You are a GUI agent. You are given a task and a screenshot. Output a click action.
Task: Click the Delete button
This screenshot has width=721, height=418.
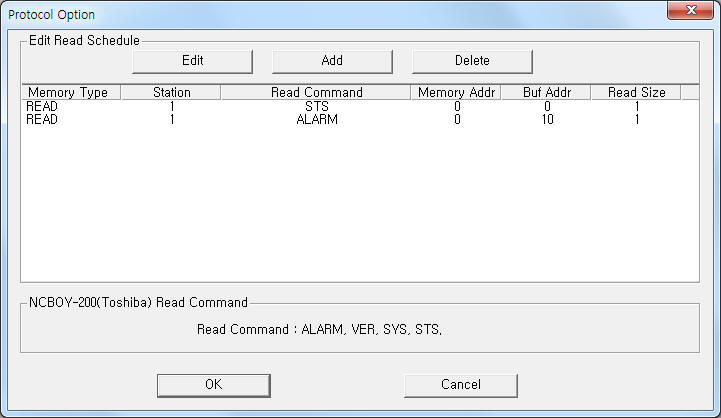[472, 60]
